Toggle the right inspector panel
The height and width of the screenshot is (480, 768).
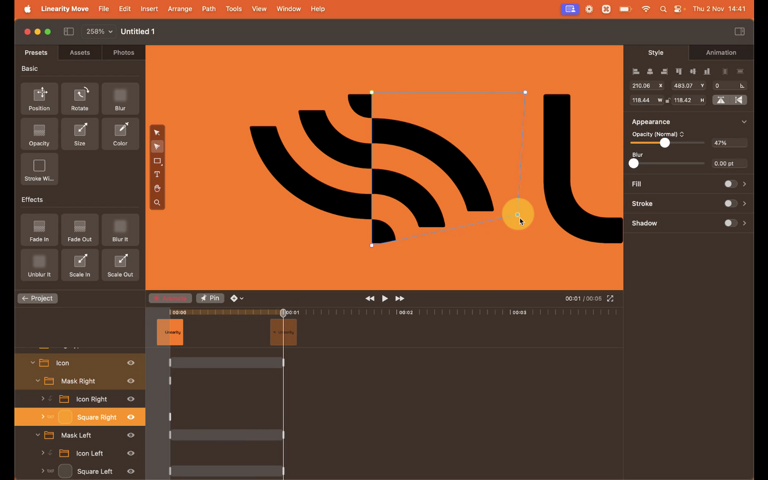click(x=740, y=31)
